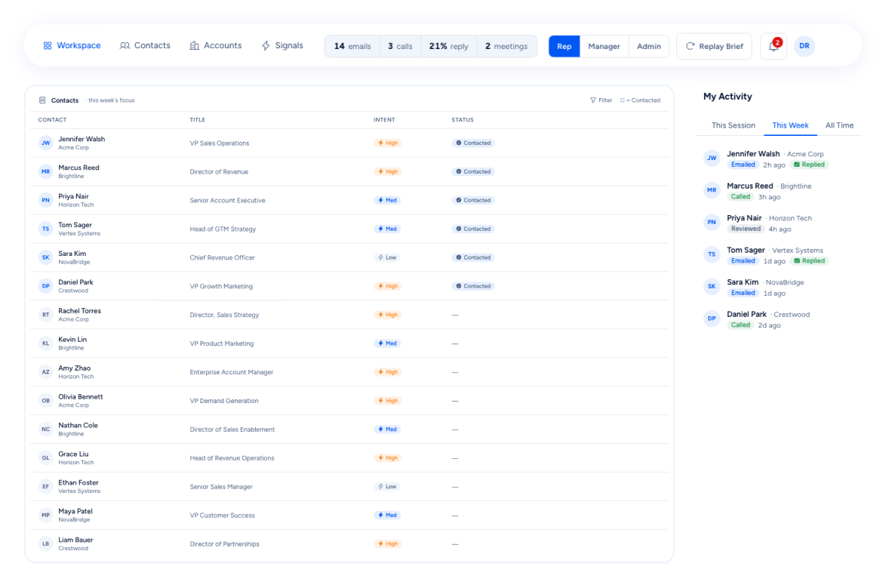Image resolution: width=886 pixels, height=588 pixels.
Task: Click Kevin Lin's KL avatar
Action: [x=46, y=343]
